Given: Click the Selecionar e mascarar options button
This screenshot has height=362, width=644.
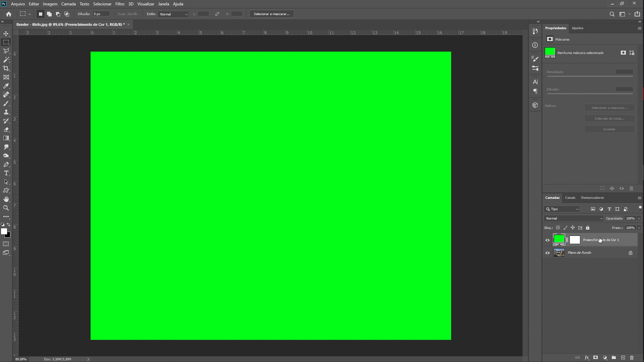Looking at the screenshot, I should point(271,14).
